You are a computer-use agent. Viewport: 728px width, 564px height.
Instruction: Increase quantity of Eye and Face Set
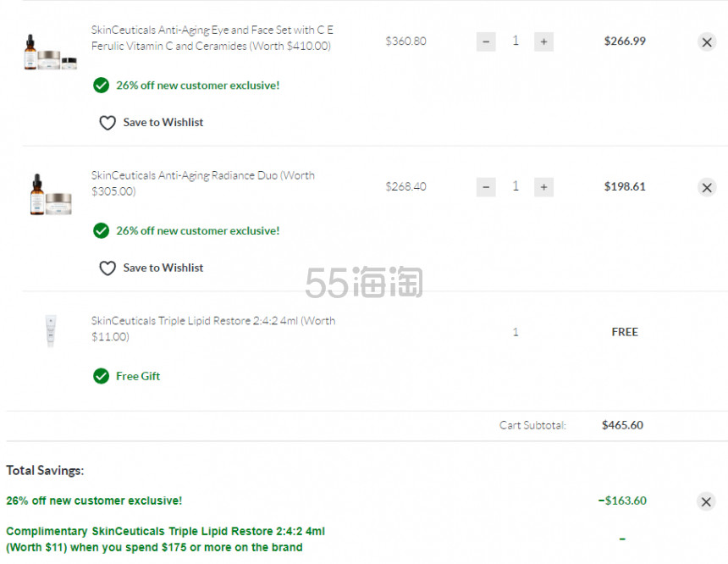pyautogui.click(x=543, y=41)
